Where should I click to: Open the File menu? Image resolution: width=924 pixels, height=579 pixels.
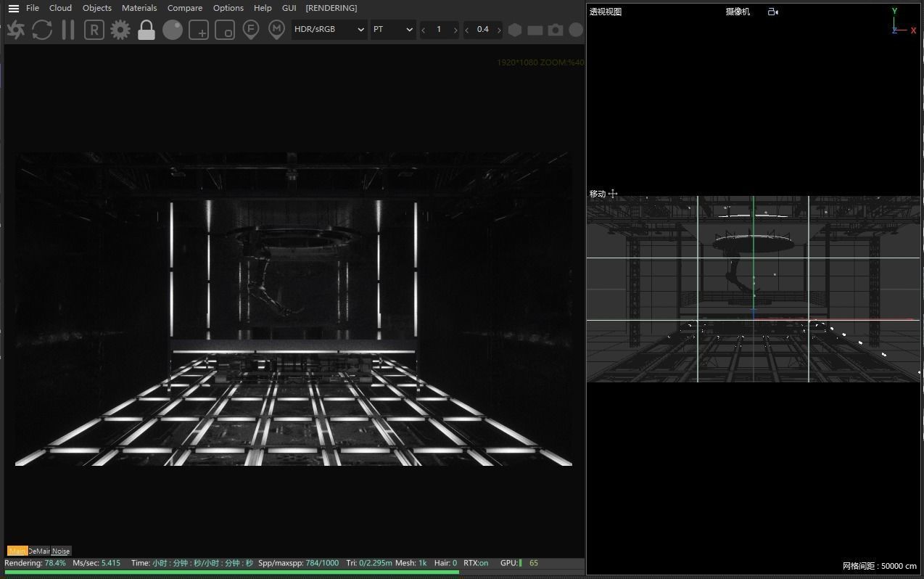tap(33, 8)
